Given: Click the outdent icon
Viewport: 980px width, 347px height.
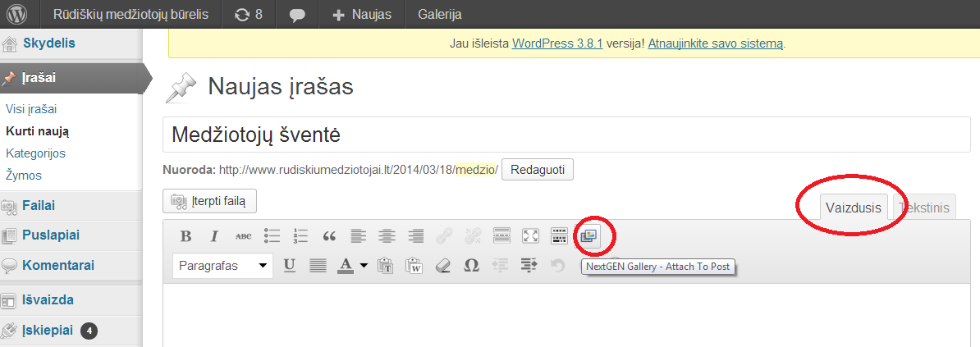Looking at the screenshot, I should tap(500, 266).
